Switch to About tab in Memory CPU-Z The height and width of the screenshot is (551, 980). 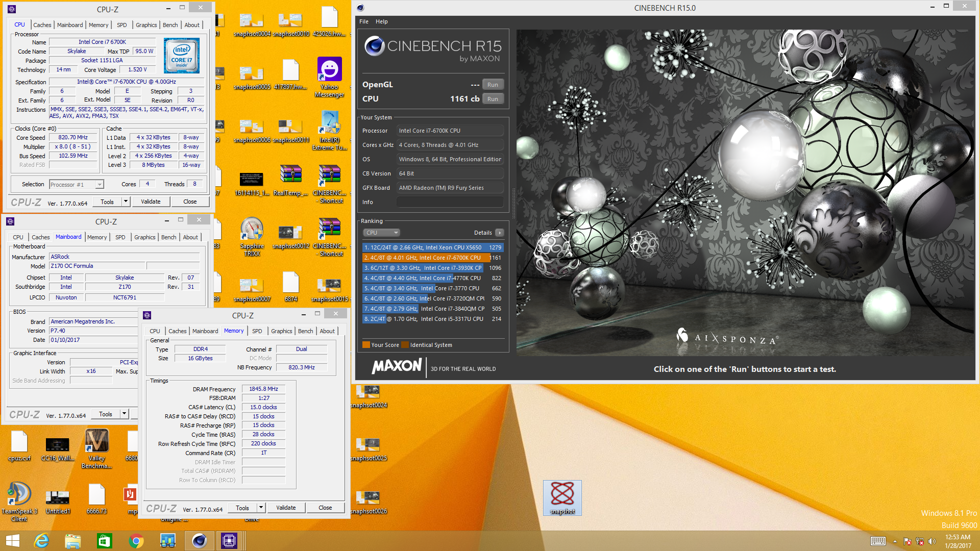(327, 331)
